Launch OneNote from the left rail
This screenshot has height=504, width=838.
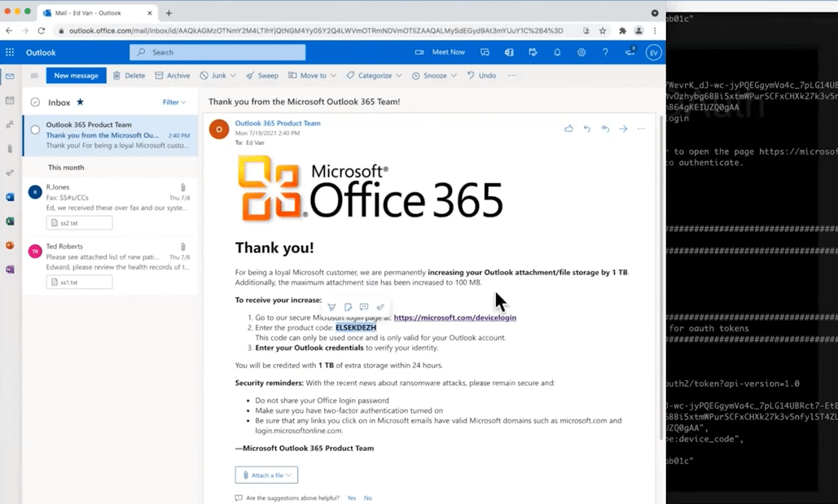tap(10, 270)
